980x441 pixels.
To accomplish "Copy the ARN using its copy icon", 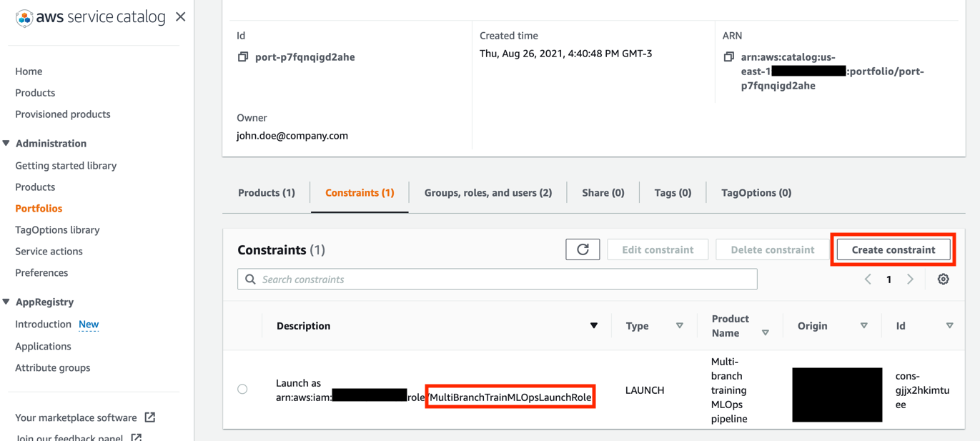I will click(728, 56).
